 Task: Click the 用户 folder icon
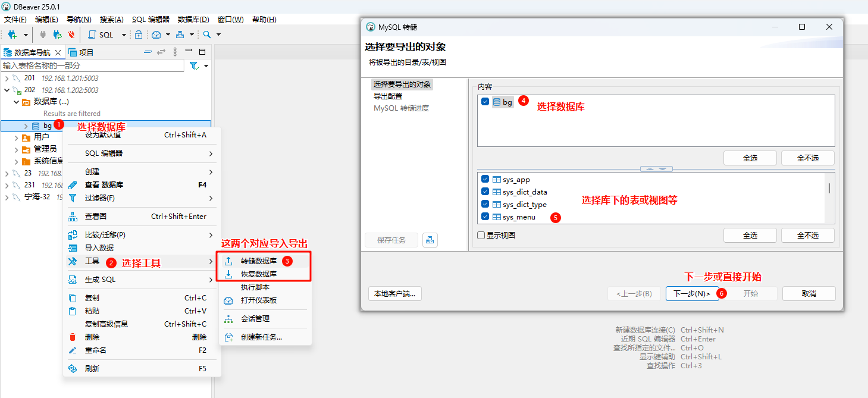pyautogui.click(x=26, y=137)
